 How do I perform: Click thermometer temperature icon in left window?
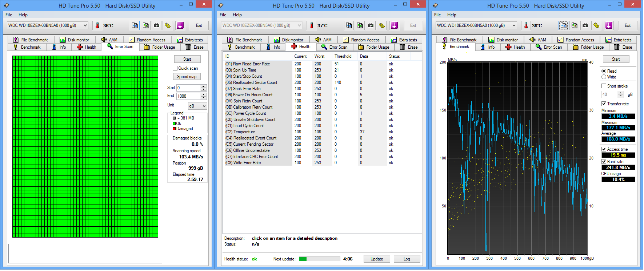97,25
